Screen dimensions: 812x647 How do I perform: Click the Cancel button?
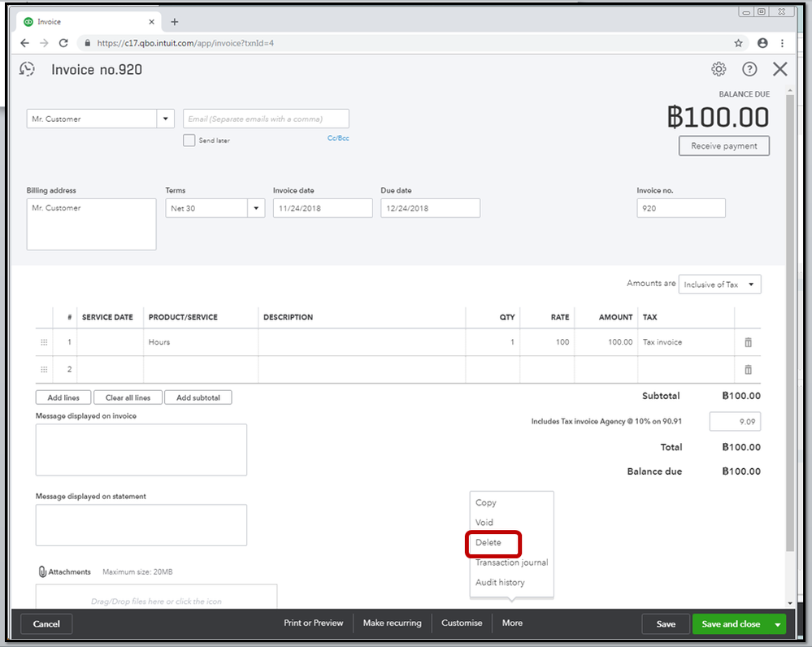46,624
